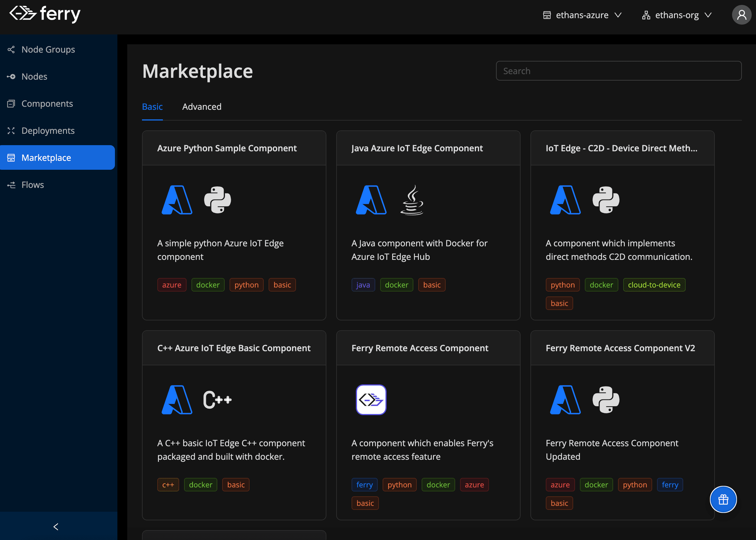Click python tag on IoT Edge C2D card
The width and height of the screenshot is (756, 540).
click(563, 285)
